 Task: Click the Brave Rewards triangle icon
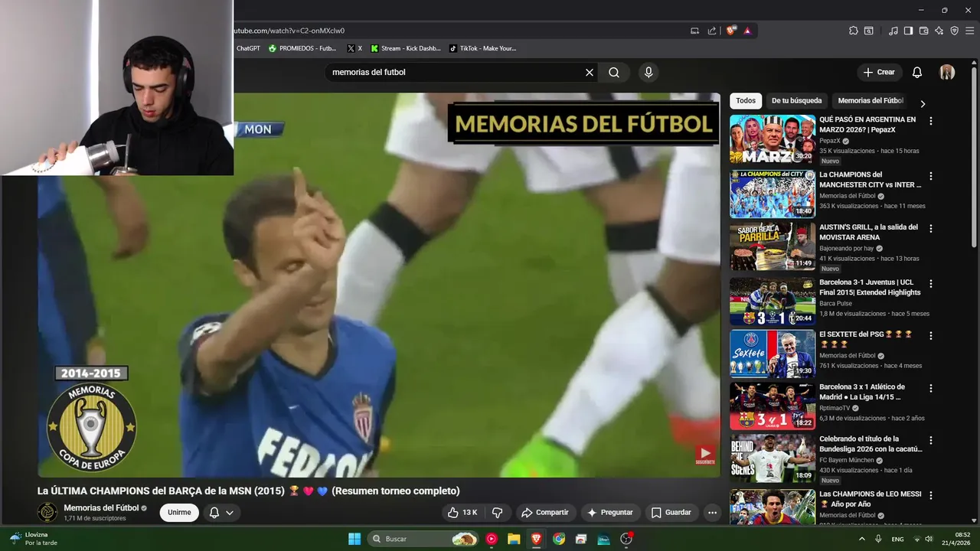[747, 31]
